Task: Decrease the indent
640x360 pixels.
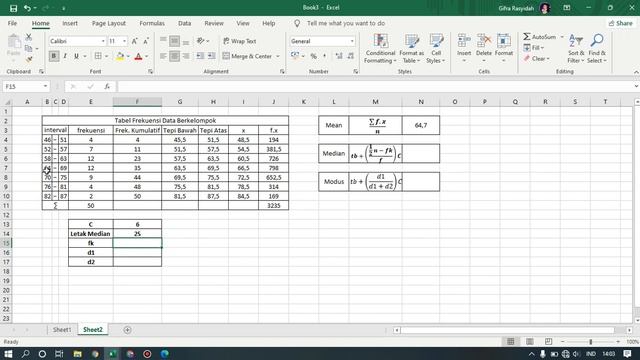Action: point(200,56)
